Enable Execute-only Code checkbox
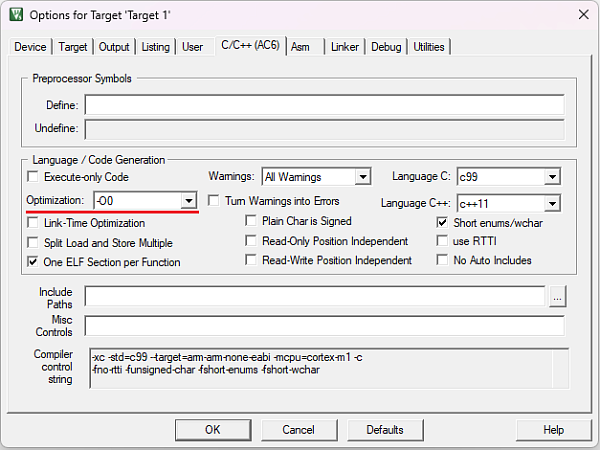 35,177
